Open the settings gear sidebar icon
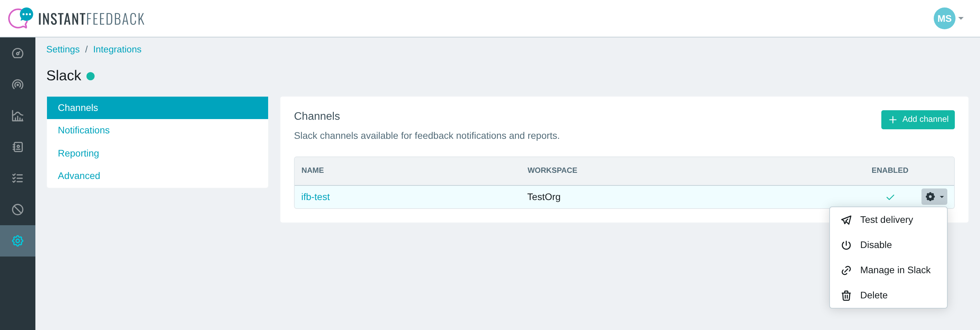 [17, 241]
